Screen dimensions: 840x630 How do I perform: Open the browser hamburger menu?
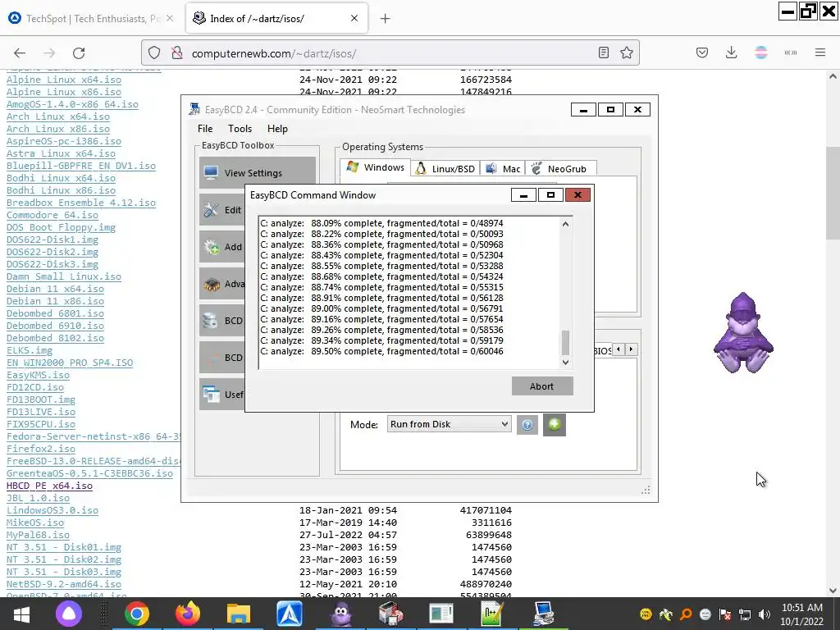pyautogui.click(x=820, y=53)
